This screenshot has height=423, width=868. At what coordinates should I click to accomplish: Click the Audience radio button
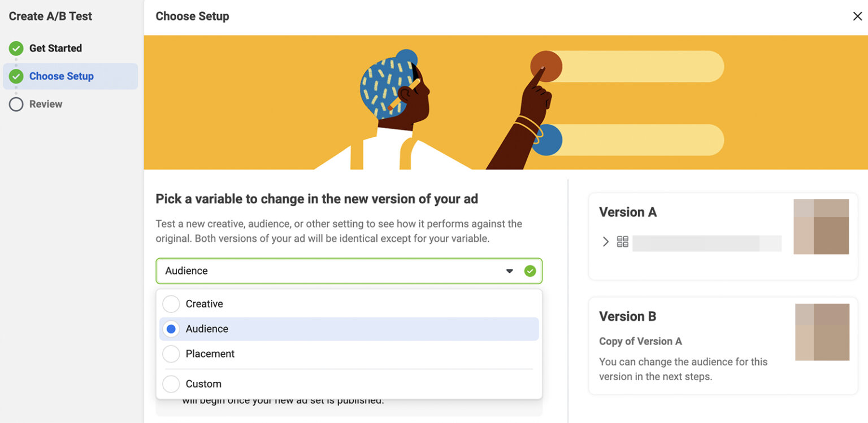[171, 329]
